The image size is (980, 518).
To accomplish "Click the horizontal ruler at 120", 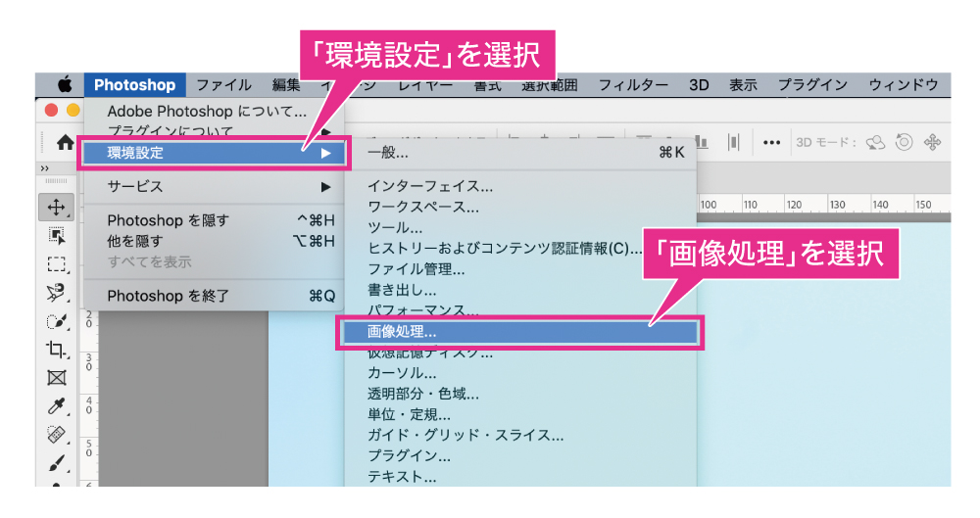I will click(x=794, y=205).
